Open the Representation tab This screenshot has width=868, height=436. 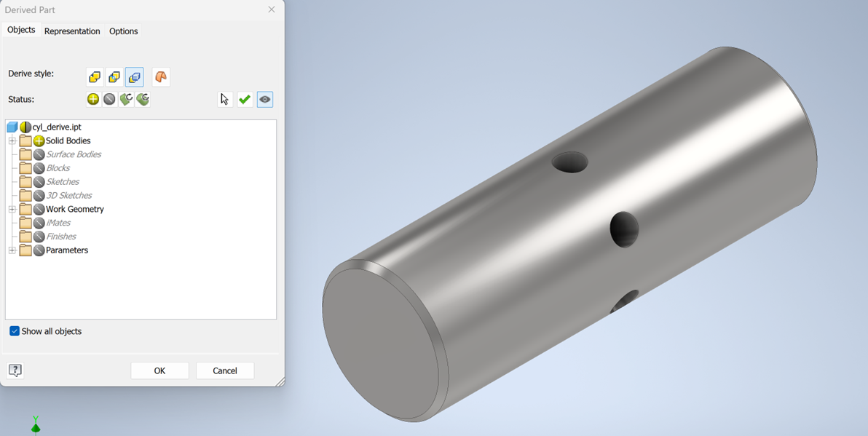pyautogui.click(x=72, y=31)
